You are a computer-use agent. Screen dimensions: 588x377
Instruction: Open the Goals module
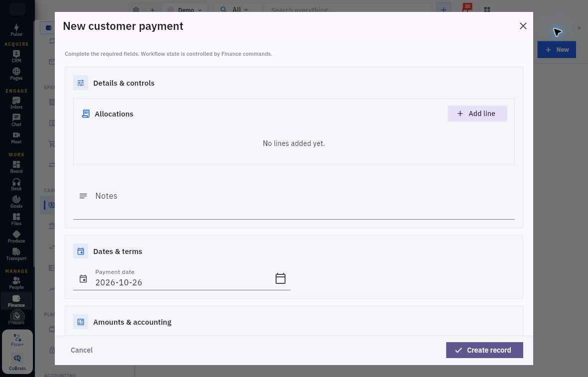pos(16,202)
